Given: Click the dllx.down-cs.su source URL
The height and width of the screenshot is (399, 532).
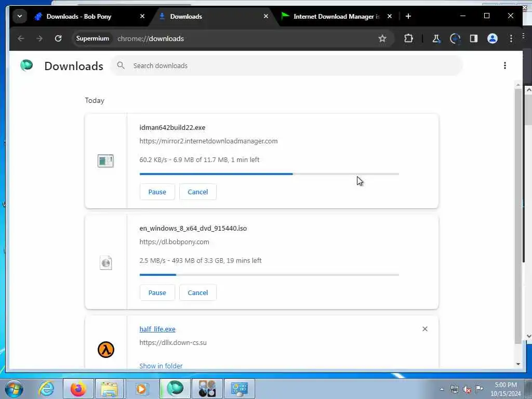Looking at the screenshot, I should 173,343.
